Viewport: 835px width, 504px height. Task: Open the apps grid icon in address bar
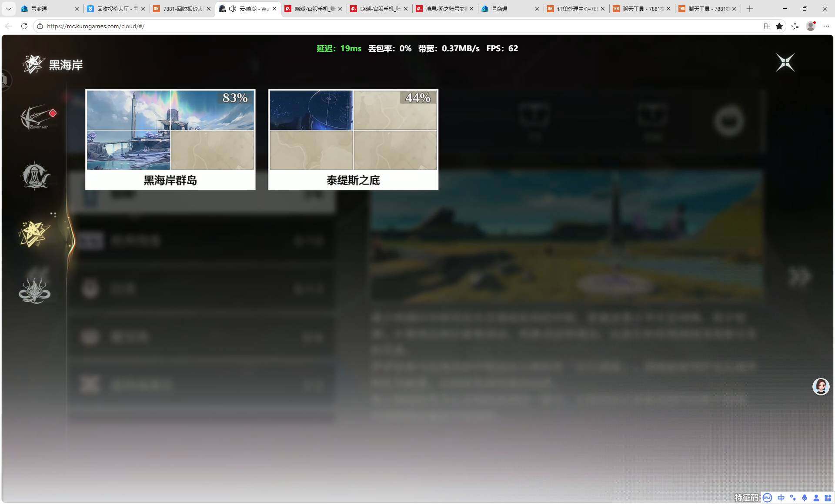pos(767,26)
